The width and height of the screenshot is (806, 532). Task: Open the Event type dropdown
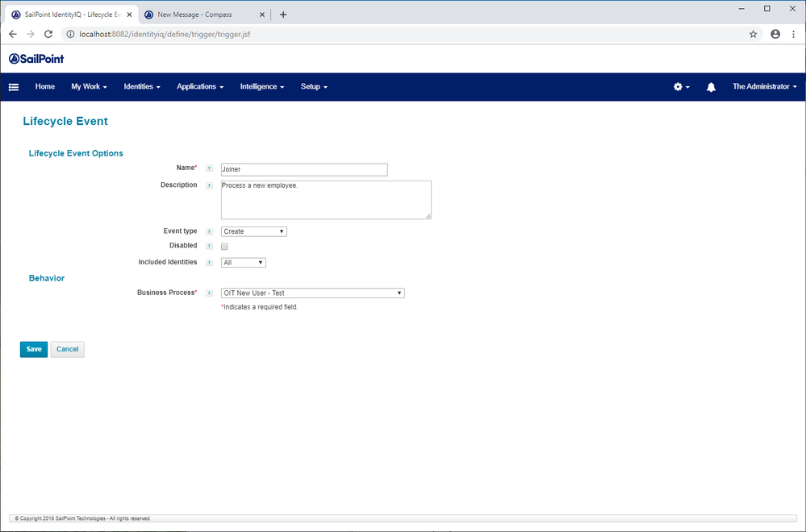[x=254, y=232]
